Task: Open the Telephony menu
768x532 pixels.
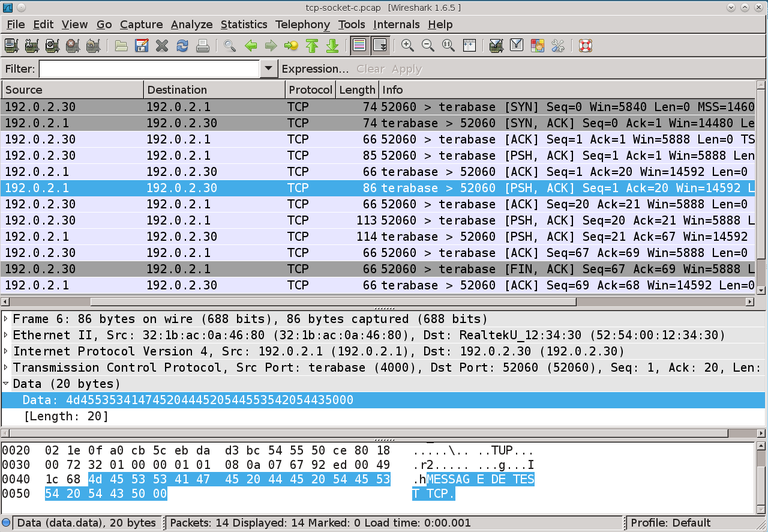Action: (x=303, y=24)
